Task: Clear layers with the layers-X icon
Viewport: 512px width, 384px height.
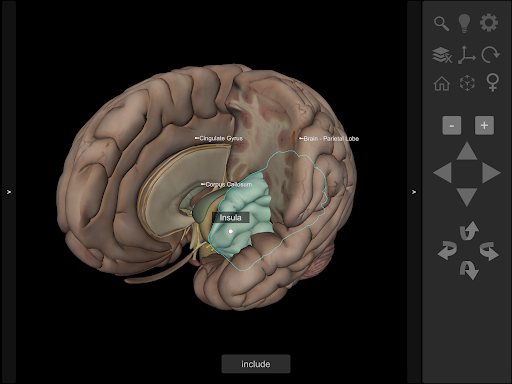Action: point(442,55)
